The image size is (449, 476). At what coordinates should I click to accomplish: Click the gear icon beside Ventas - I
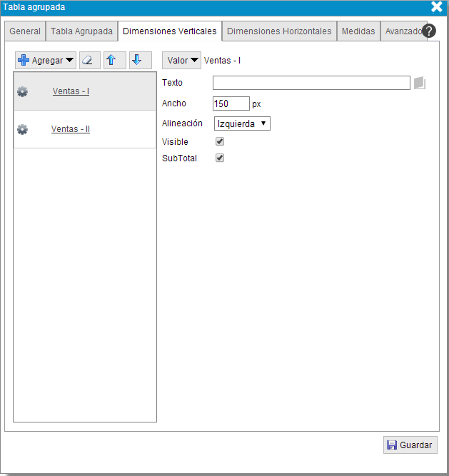[22, 91]
